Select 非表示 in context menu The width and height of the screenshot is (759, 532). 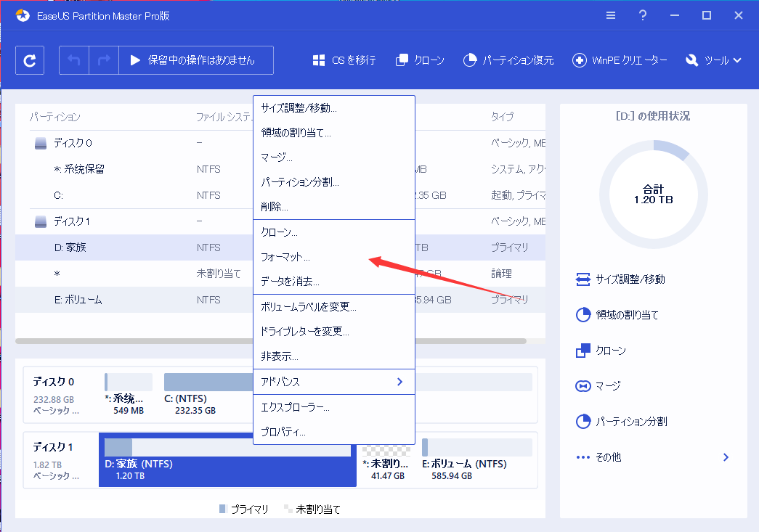(x=334, y=356)
